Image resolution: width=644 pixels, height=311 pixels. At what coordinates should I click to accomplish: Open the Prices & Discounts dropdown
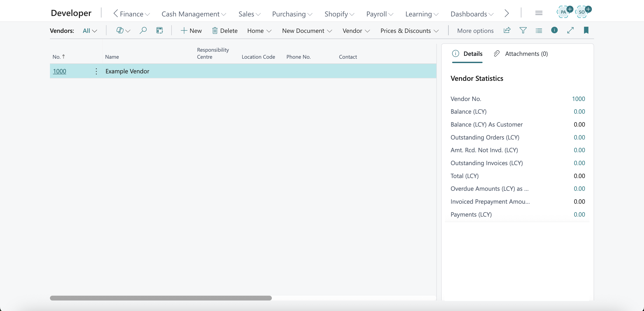click(409, 31)
